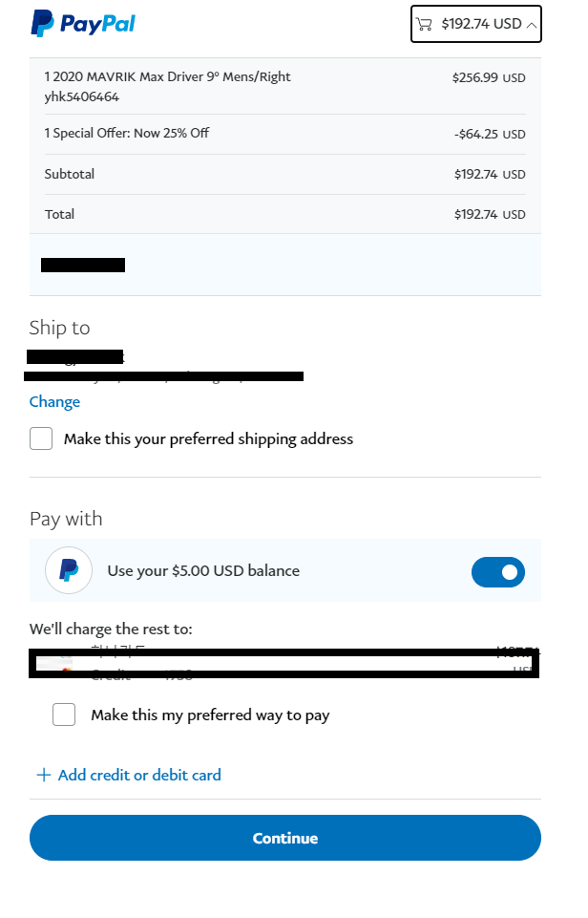
Task: Collapse cart summary using the chevron arrow
Action: 532,25
